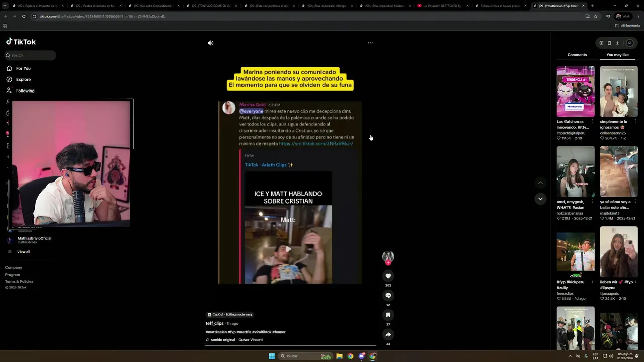The image size is (644, 362).
Task: Open the Program footer link
Action: 13,275
